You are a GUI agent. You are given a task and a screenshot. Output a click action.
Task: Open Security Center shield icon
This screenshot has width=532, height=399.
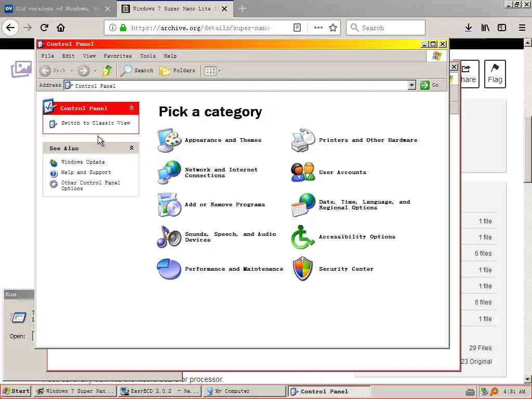point(303,269)
